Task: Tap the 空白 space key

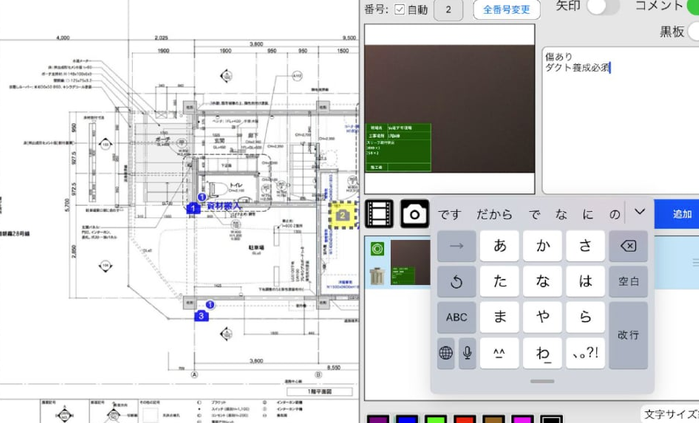Action: (628, 281)
